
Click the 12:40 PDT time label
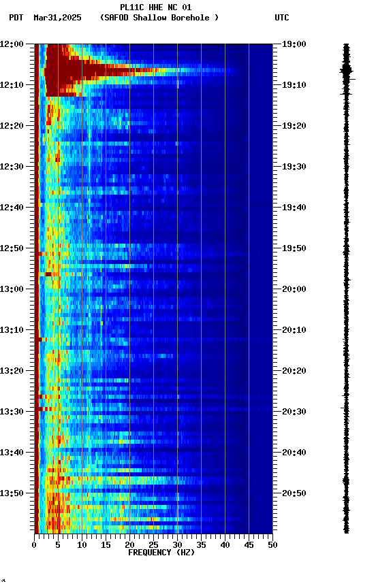click(x=12, y=208)
